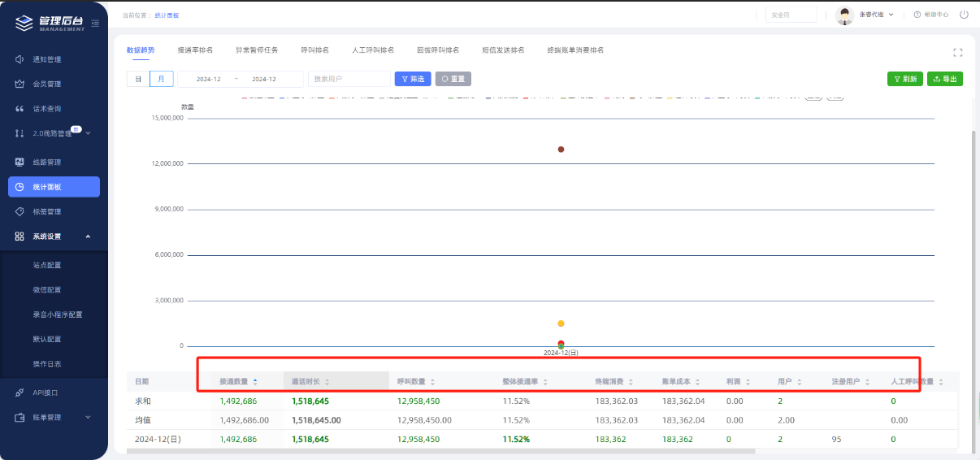Viewport: 980px width, 460px height.
Task: Open the 呼叫排名 tab
Action: tap(314, 50)
